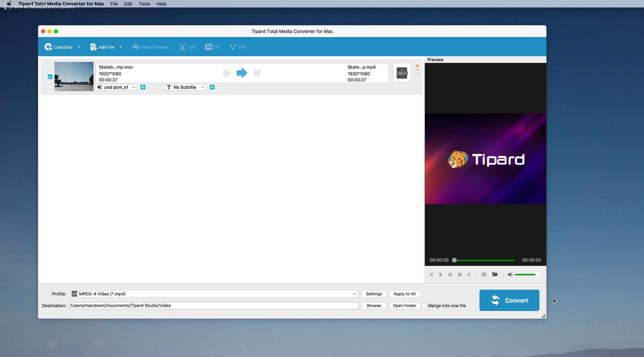Open the Edit effects tool

(x=238, y=47)
